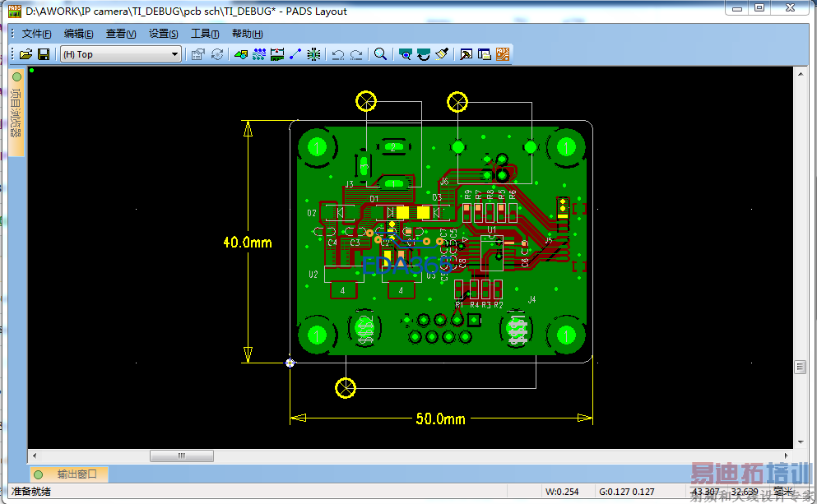Open the 编辑(E) menu
The height and width of the screenshot is (504, 817).
coord(79,34)
